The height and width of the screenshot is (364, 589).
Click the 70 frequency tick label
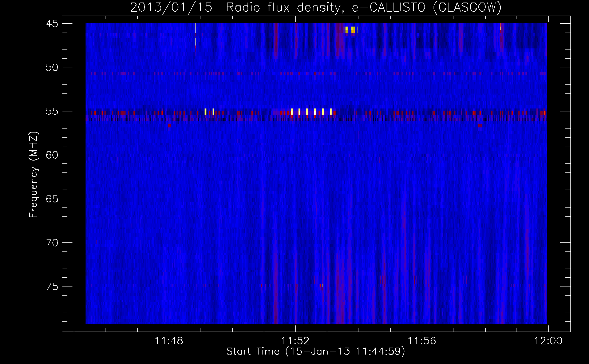click(x=52, y=243)
